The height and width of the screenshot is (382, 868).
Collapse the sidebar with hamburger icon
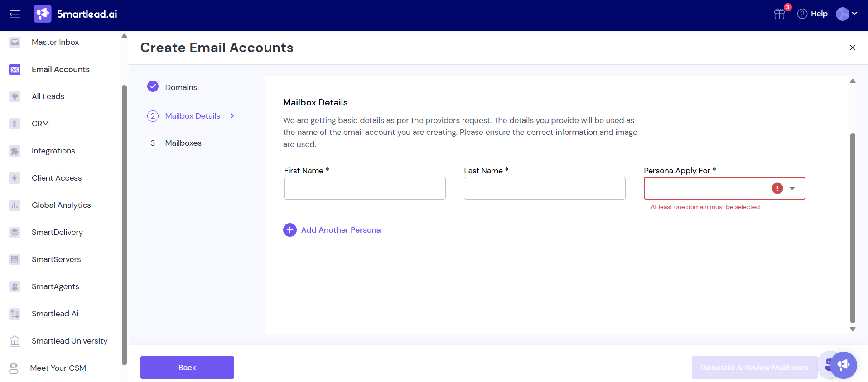15,14
